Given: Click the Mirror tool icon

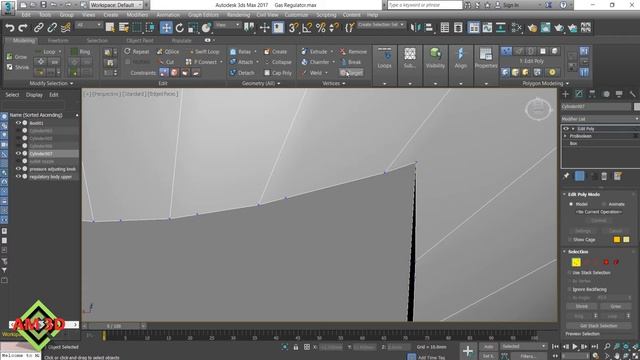Looking at the screenshot, I should (x=416, y=28).
